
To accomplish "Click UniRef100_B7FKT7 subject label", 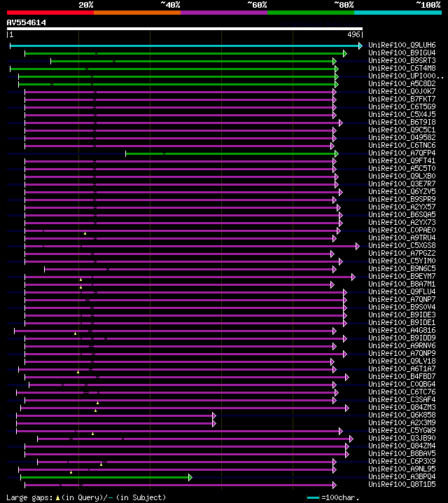I will 402,99.
